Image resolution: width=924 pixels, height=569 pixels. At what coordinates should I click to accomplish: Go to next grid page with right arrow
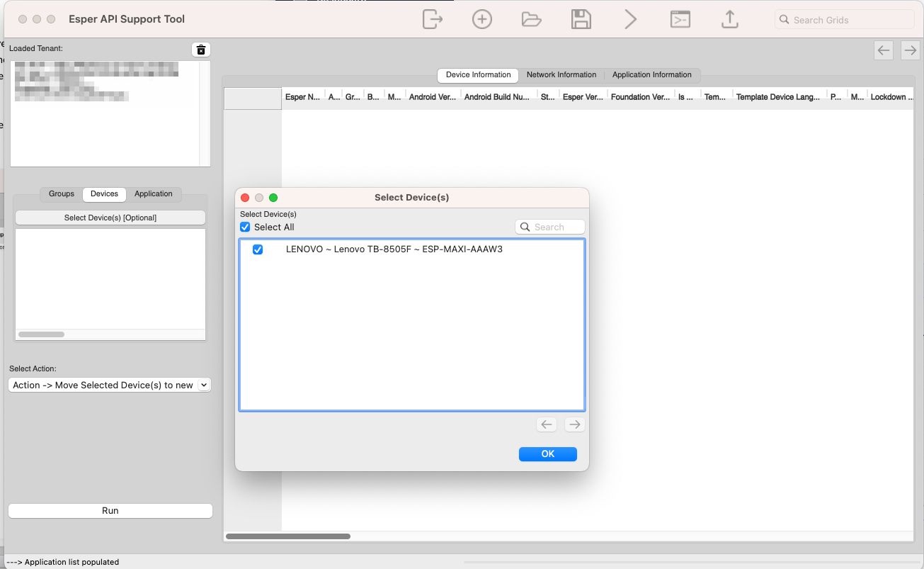(910, 50)
